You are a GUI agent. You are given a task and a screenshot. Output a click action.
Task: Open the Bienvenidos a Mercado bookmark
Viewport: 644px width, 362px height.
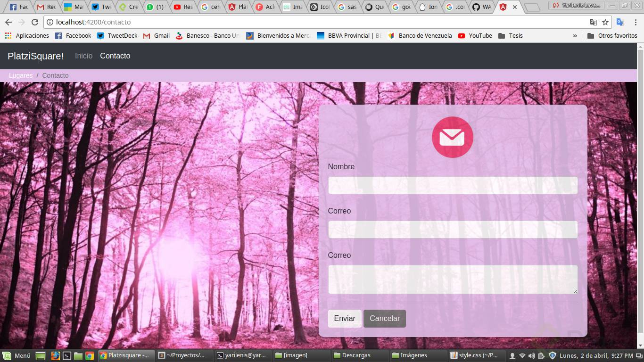278,35
